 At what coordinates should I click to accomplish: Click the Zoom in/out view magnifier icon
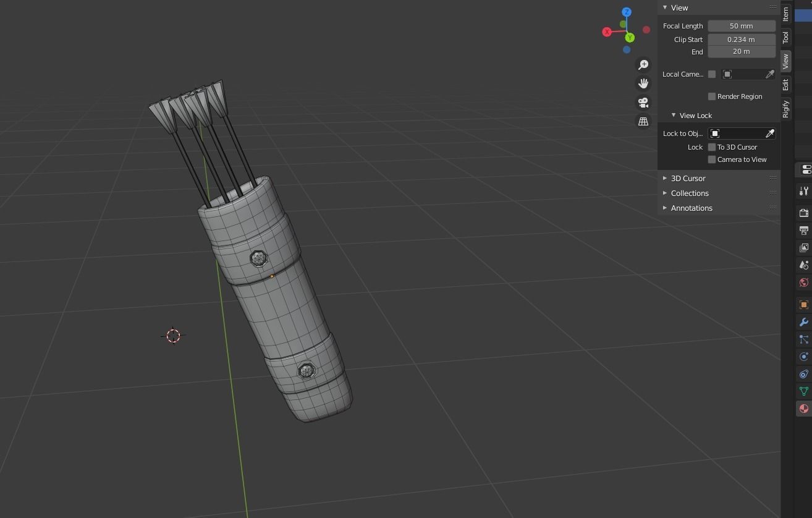643,64
